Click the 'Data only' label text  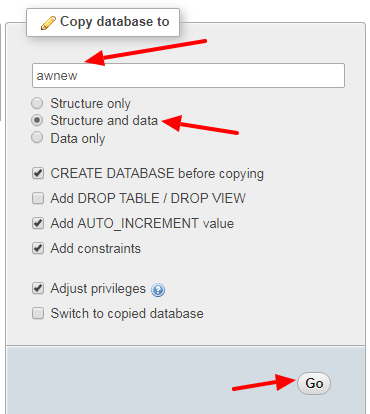tap(78, 138)
